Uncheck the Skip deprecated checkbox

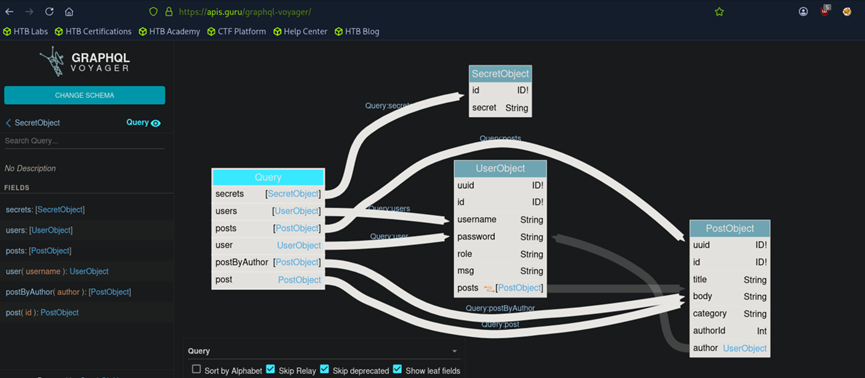[x=324, y=369]
